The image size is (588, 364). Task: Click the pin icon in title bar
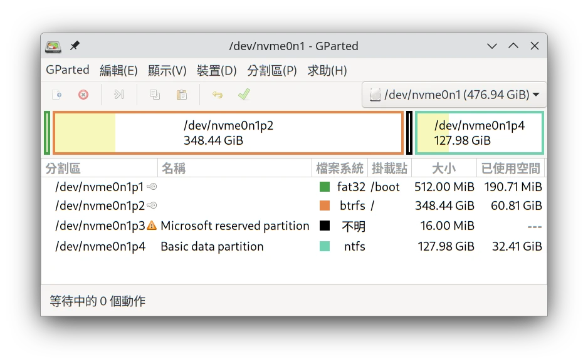(75, 46)
